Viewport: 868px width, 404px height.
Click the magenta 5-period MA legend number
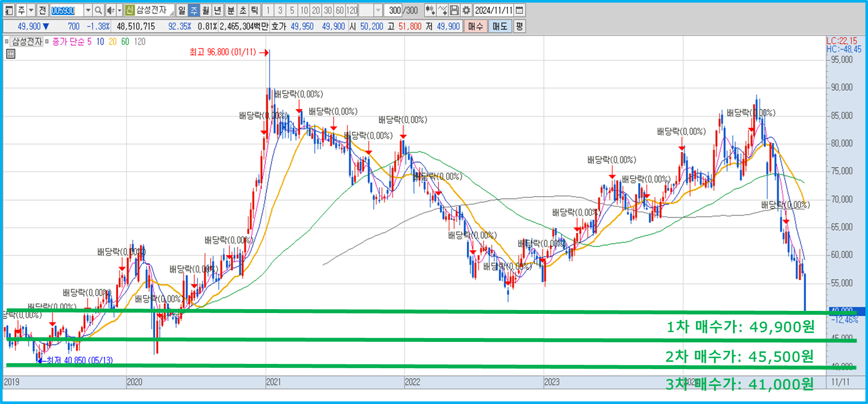pos(89,41)
